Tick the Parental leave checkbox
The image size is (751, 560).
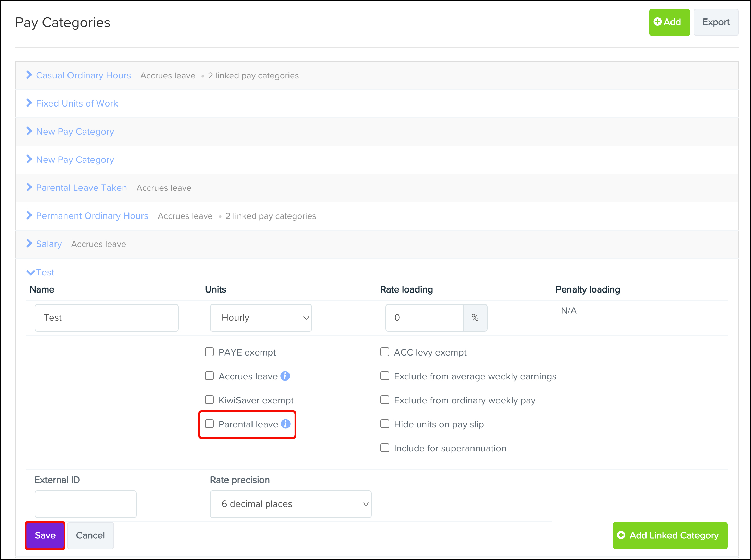pyautogui.click(x=209, y=424)
